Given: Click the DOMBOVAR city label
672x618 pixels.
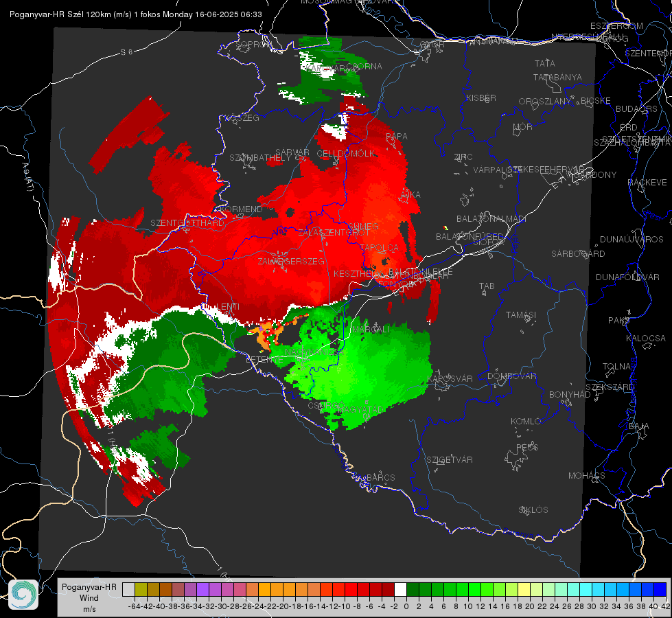Looking at the screenshot, I should (x=511, y=376).
